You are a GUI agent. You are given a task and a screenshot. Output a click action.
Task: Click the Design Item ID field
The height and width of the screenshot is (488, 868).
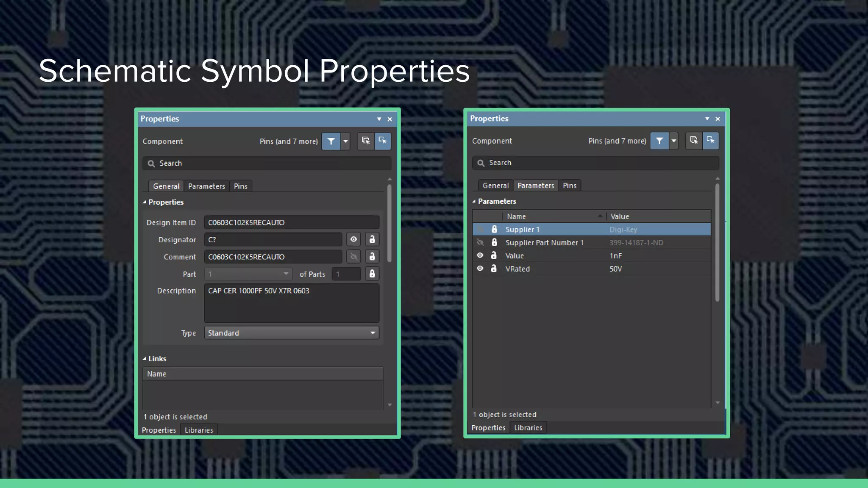(x=292, y=222)
